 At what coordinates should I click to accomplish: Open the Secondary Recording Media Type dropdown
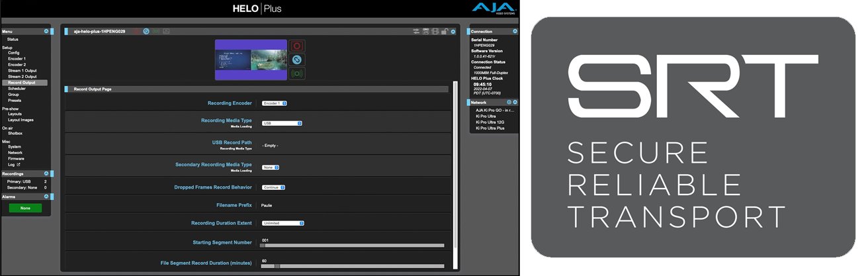coord(271,167)
